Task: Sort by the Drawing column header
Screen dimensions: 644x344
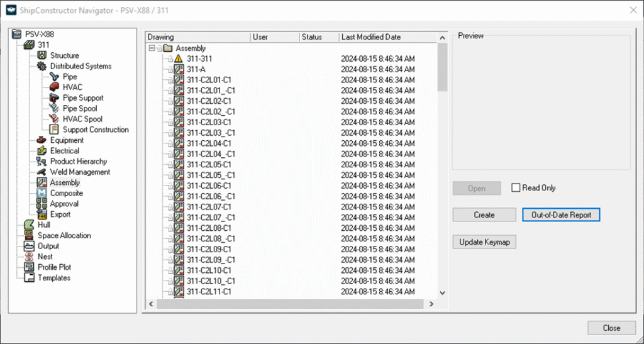Action: coord(198,37)
